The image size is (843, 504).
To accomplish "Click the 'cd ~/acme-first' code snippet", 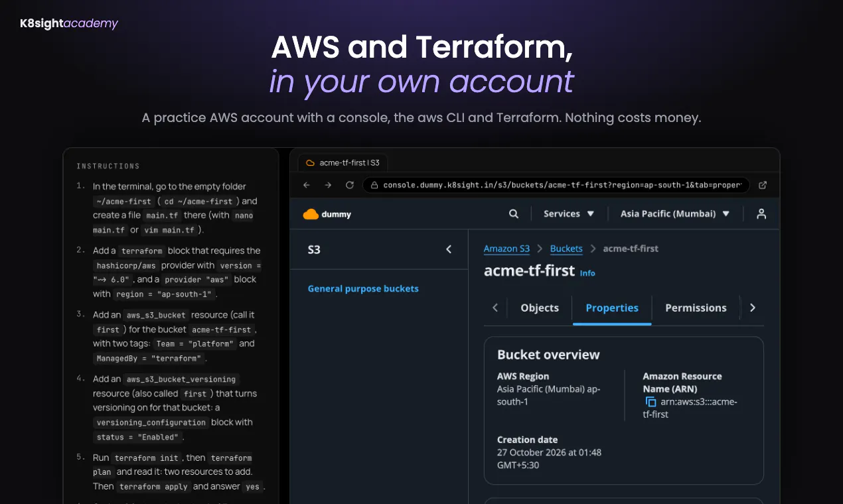I will 199,202.
